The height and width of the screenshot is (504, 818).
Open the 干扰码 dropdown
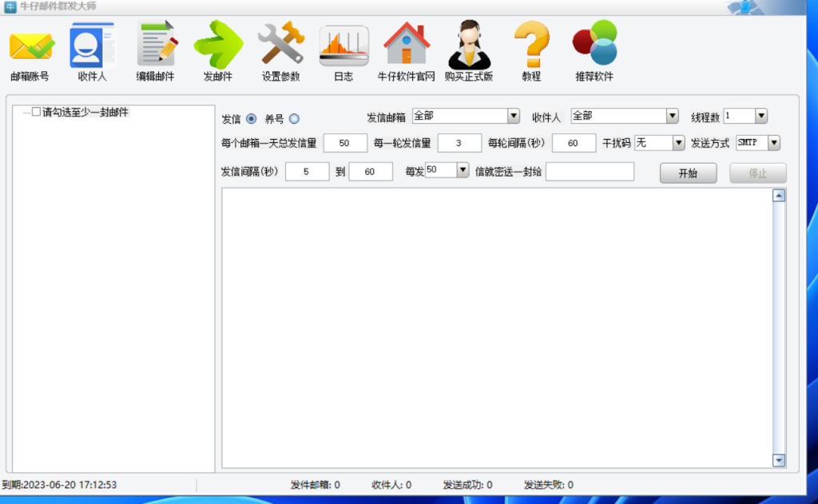[678, 143]
